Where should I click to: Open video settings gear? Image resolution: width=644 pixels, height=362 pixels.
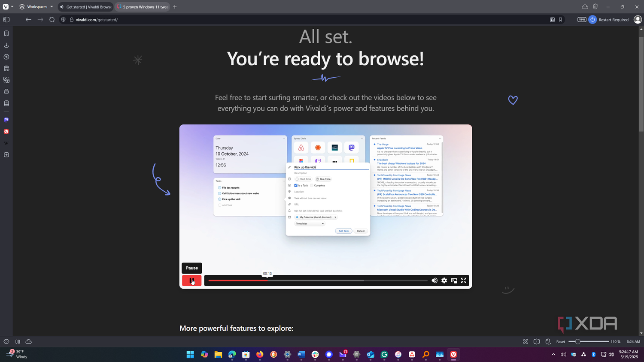click(x=444, y=281)
